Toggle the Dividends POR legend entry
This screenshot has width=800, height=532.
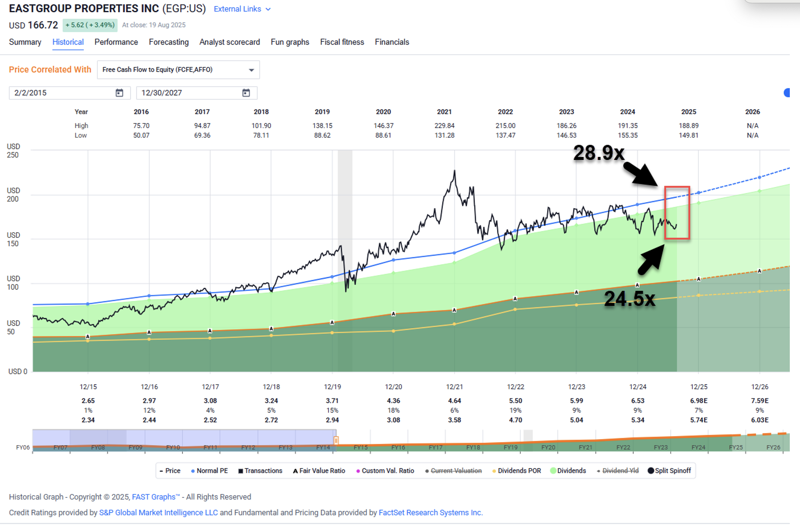click(x=516, y=471)
